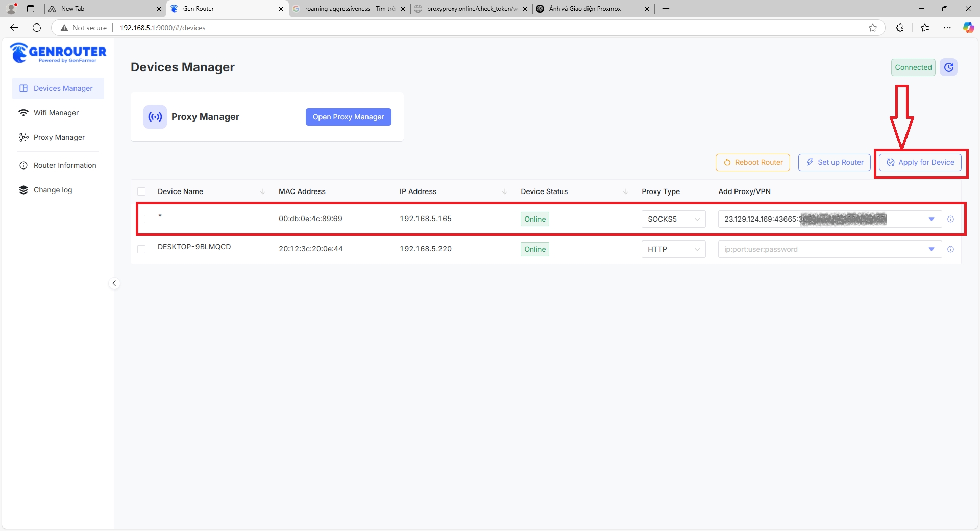
Task: Open the SOCKS5 proxy type dropdown
Action: (x=673, y=219)
